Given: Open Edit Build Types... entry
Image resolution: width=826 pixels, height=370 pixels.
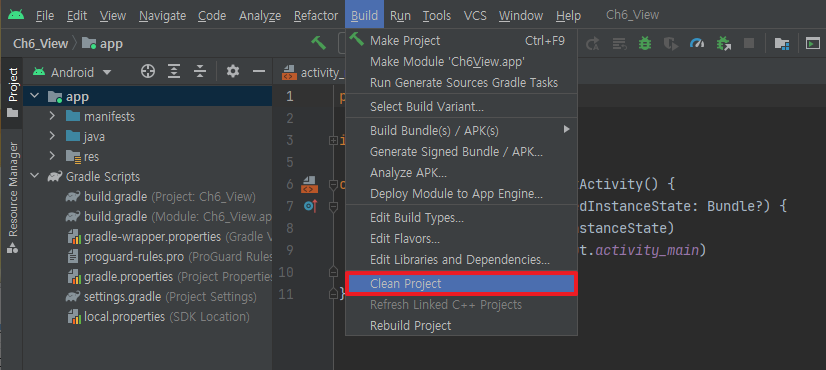Looking at the screenshot, I should [x=461, y=218].
